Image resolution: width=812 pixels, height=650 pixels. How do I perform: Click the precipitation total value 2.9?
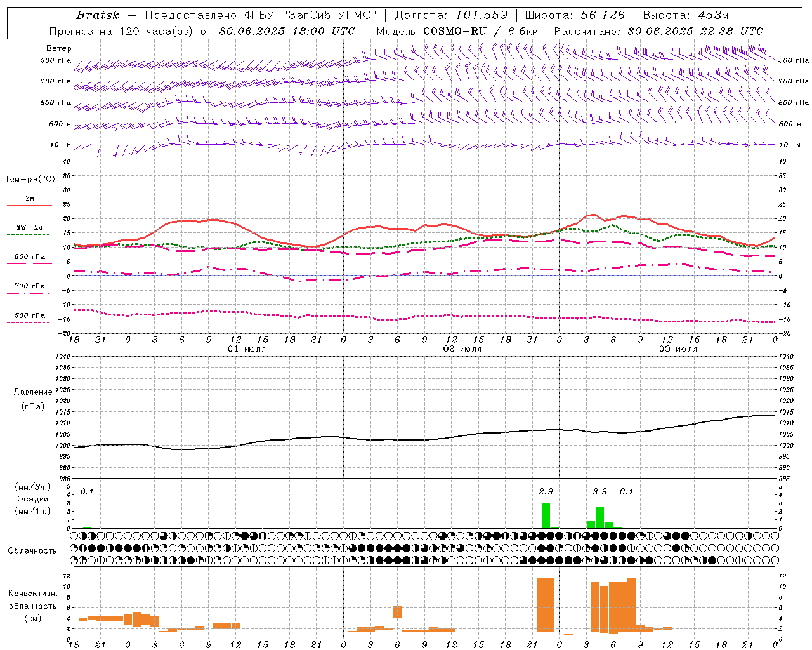(546, 491)
